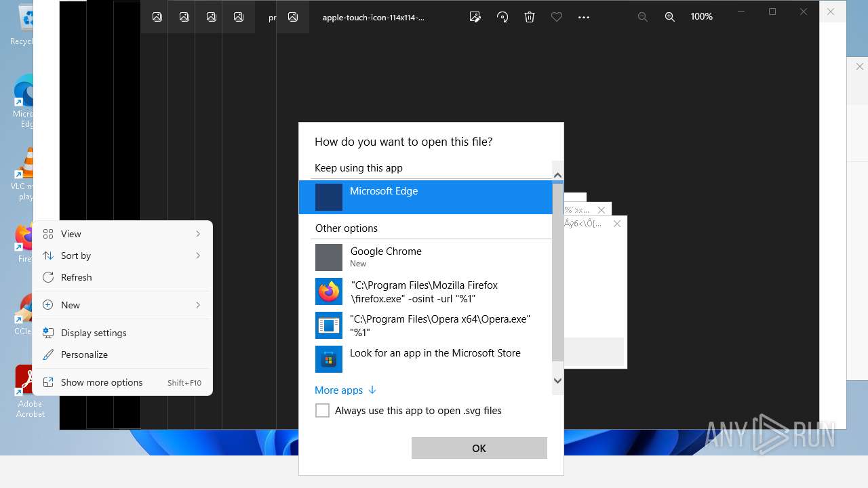Click the Google Chrome gray icon placeholder
The image size is (868, 488).
[x=329, y=258]
